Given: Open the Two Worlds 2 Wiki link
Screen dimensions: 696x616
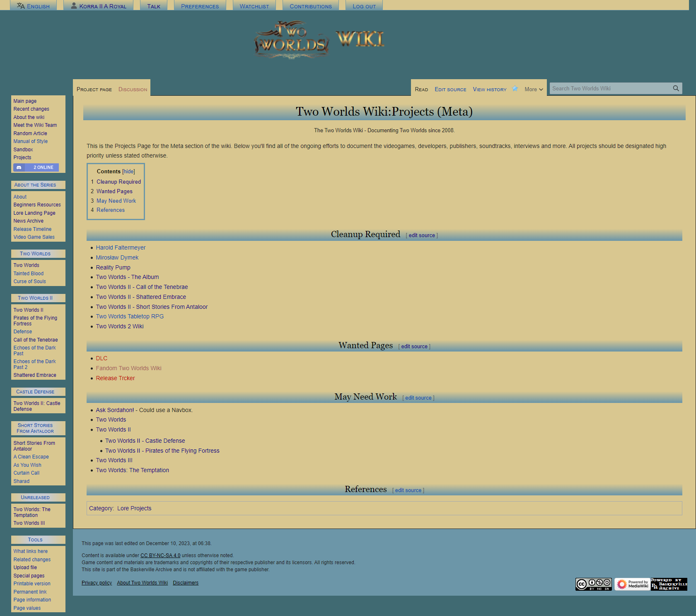Looking at the screenshot, I should tap(120, 326).
